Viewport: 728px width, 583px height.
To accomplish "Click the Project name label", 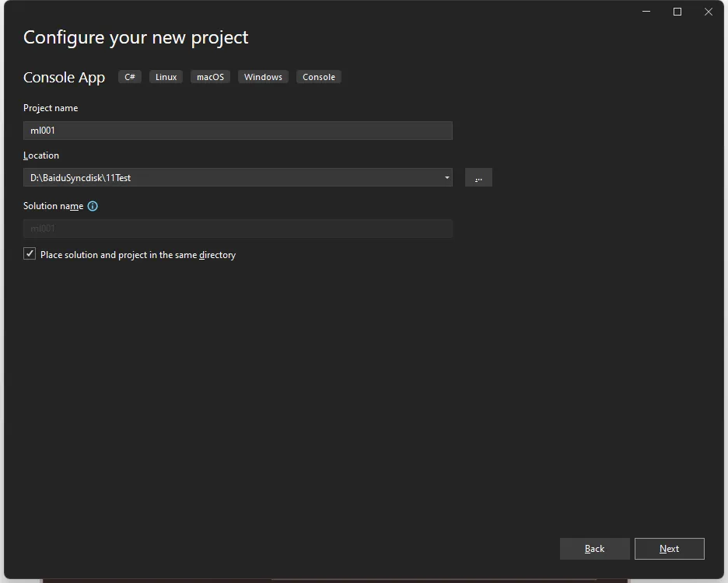I will pyautogui.click(x=51, y=108).
